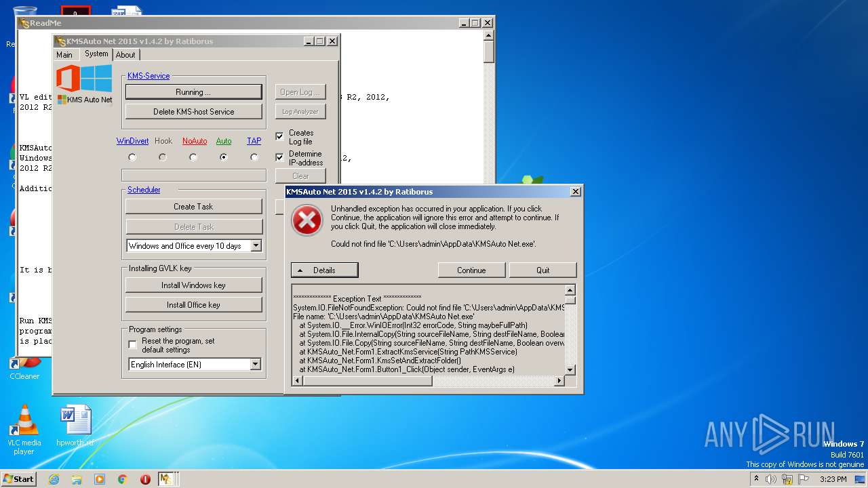
Task: Click Install Office key button
Action: (193, 305)
